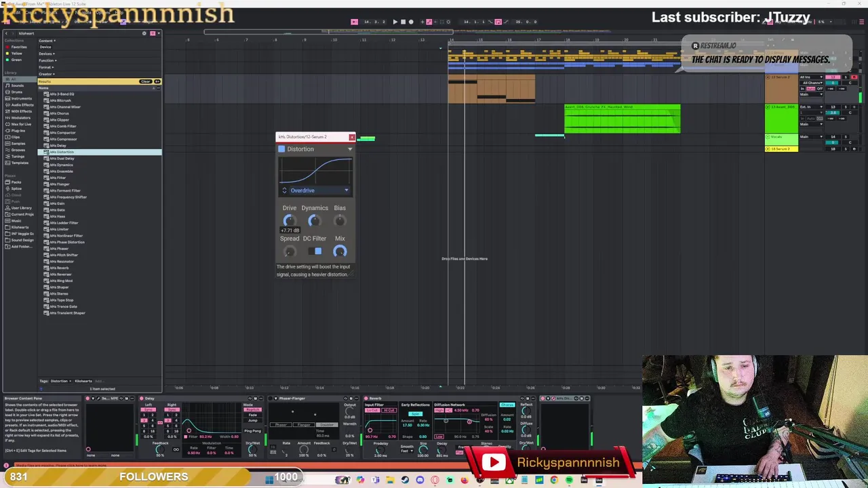The image size is (868, 488).
Task: Click the Dynamics knob in Distortion
Action: (314, 220)
